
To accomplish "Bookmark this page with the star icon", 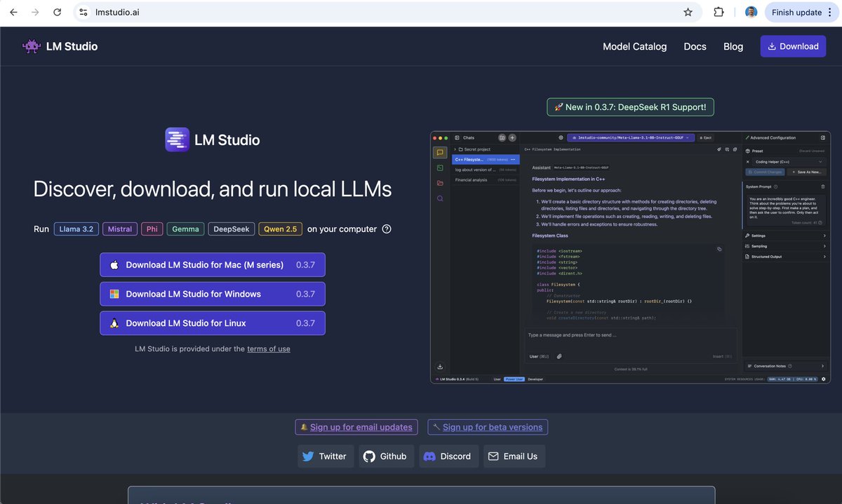I will pyautogui.click(x=688, y=12).
